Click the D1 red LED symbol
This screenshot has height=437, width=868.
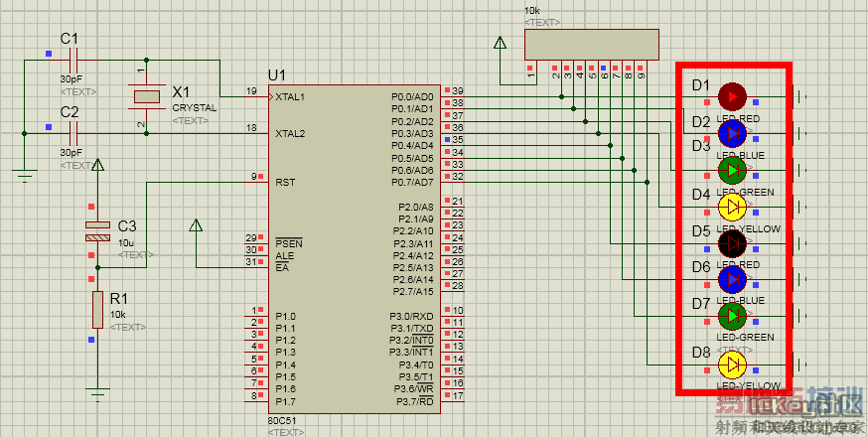(732, 96)
